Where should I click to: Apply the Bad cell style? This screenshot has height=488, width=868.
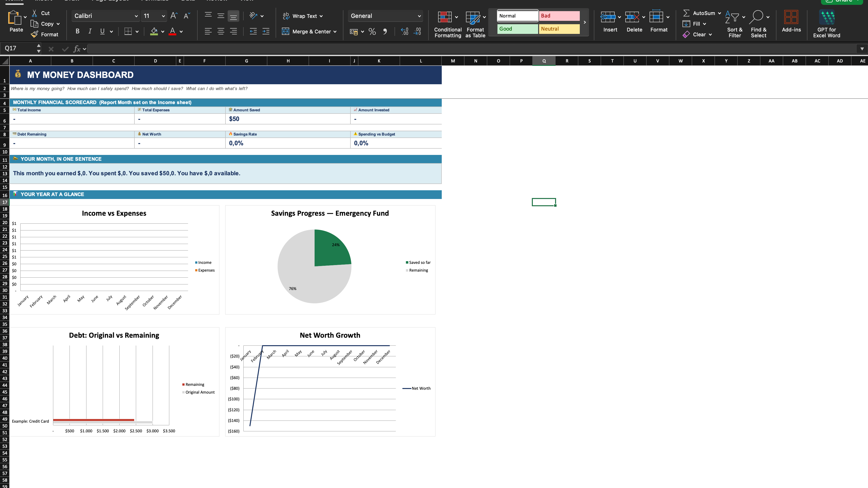559,16
